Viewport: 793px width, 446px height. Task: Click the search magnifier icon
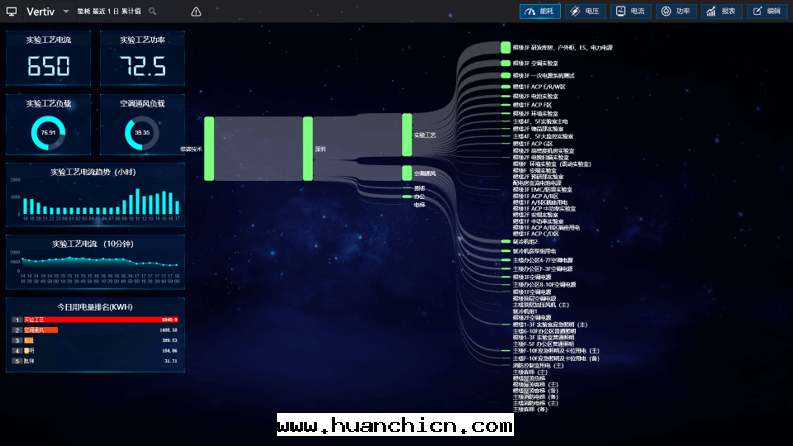(x=153, y=12)
